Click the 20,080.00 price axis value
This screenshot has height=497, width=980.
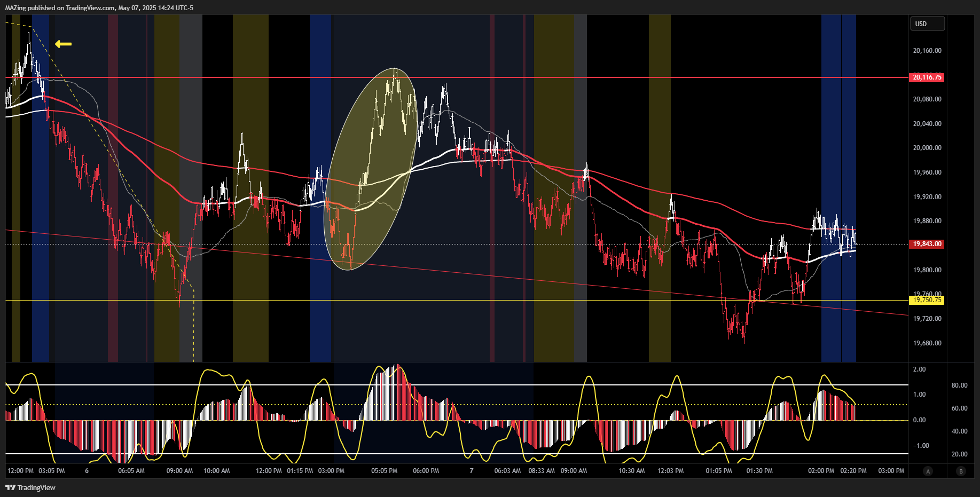[x=927, y=99]
